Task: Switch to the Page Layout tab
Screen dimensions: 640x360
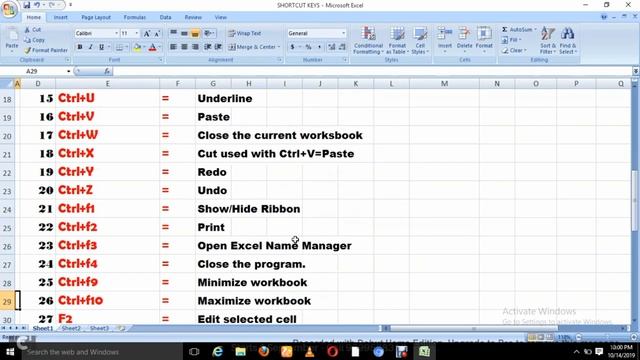Action: pos(96,17)
